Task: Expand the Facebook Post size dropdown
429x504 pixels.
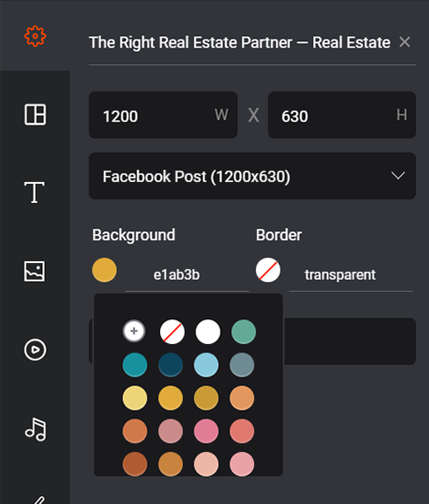Action: point(252,176)
